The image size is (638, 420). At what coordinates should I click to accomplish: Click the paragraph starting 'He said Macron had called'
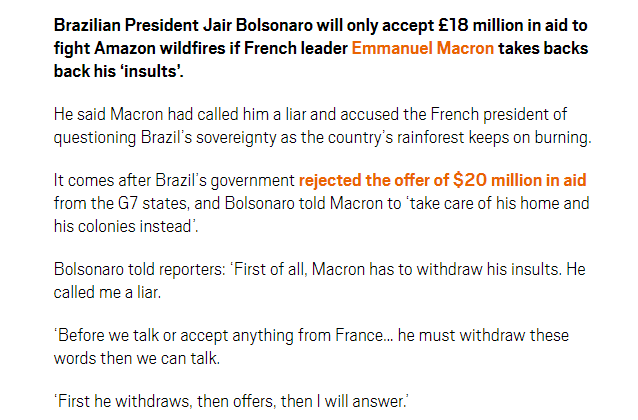322,126
